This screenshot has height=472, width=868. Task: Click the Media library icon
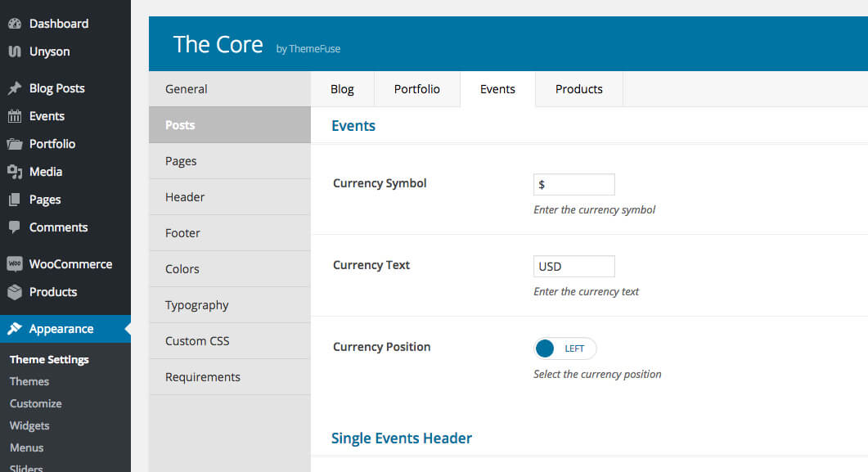15,172
